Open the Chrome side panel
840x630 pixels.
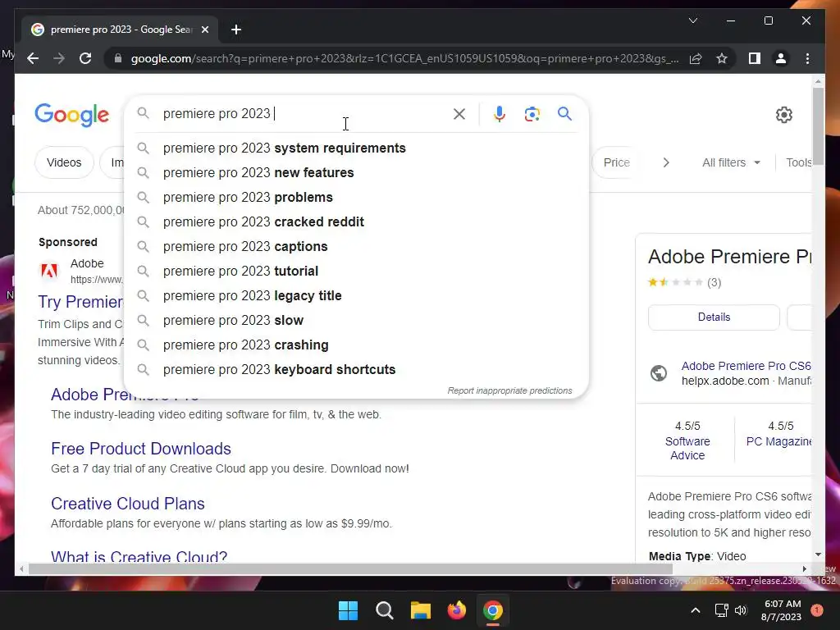coord(755,58)
